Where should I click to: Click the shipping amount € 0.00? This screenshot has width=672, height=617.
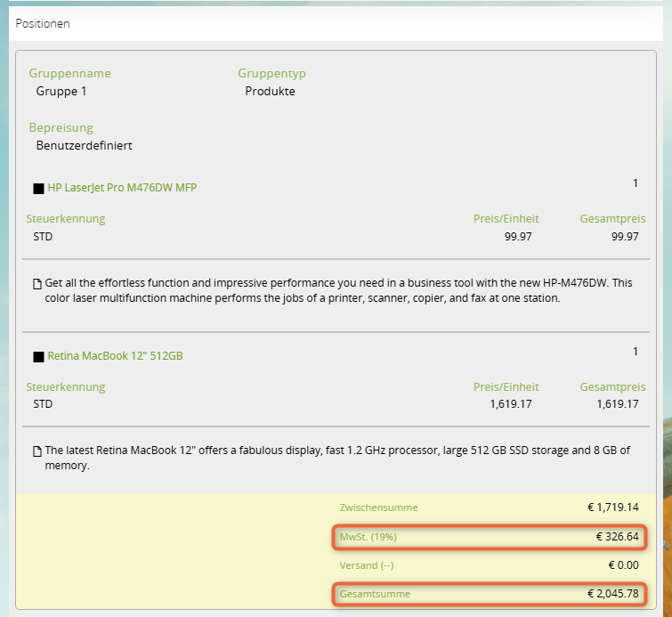624,565
